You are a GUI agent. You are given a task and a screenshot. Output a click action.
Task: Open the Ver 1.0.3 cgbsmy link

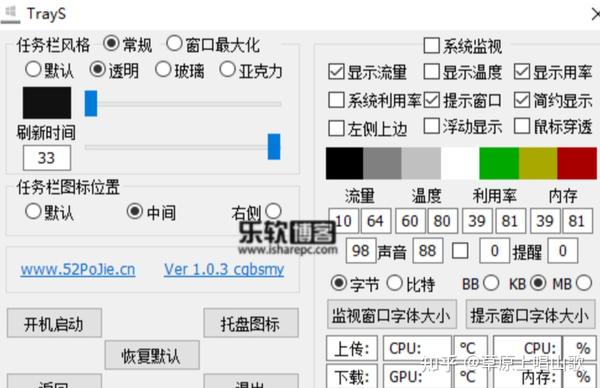[224, 269]
